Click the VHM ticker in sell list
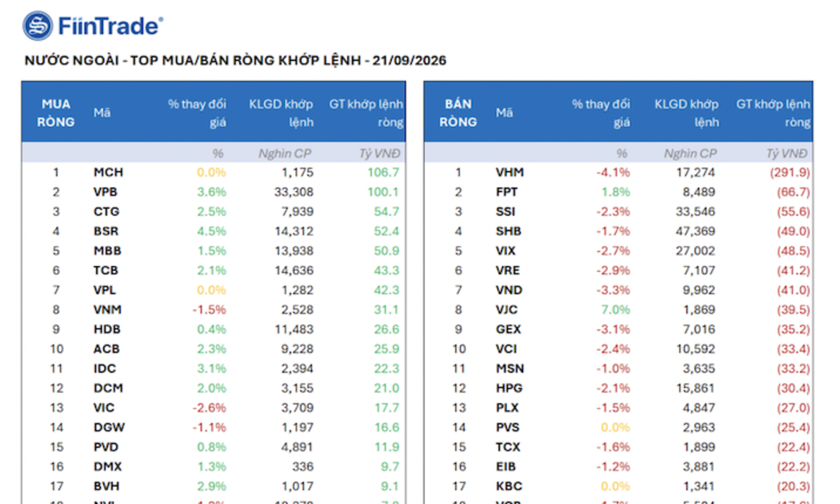This screenshot has height=504, width=840. coord(510,173)
